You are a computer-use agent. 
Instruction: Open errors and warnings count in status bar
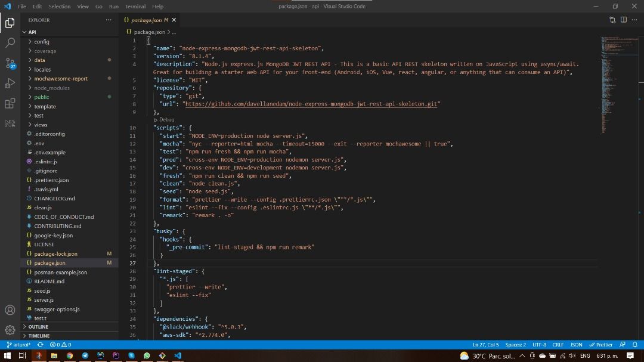[60, 345]
